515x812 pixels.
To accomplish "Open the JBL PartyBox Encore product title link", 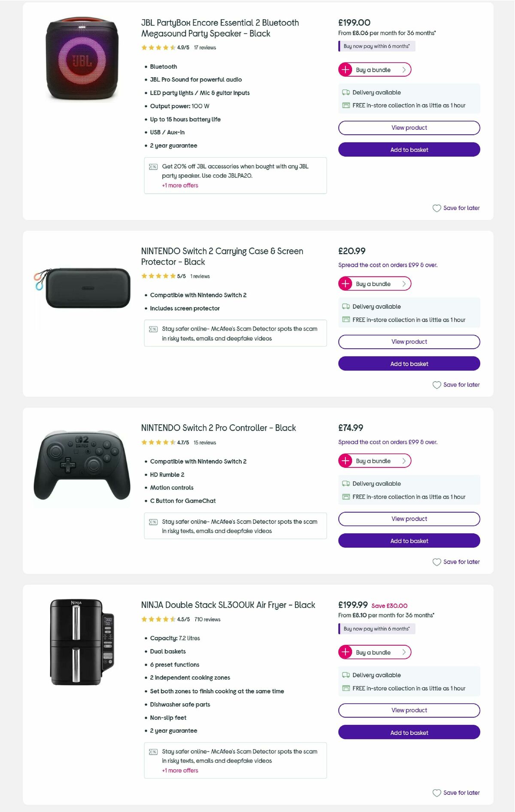I will [x=220, y=27].
